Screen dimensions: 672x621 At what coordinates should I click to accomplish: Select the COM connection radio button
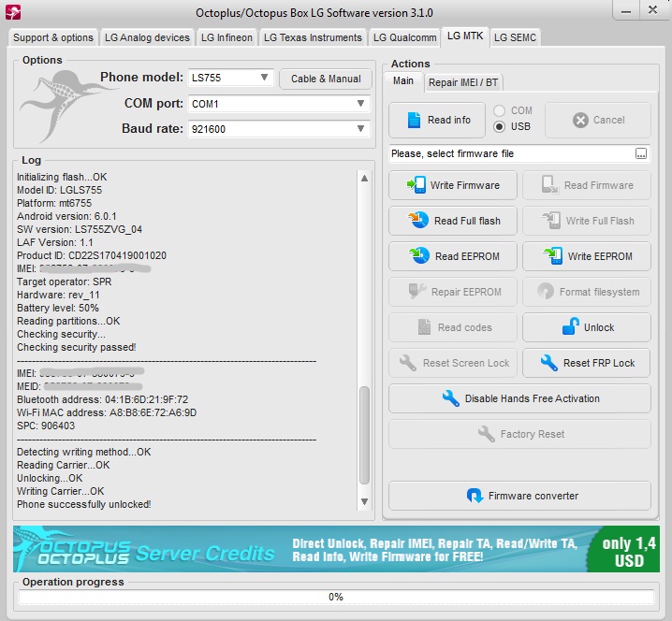pos(499,110)
